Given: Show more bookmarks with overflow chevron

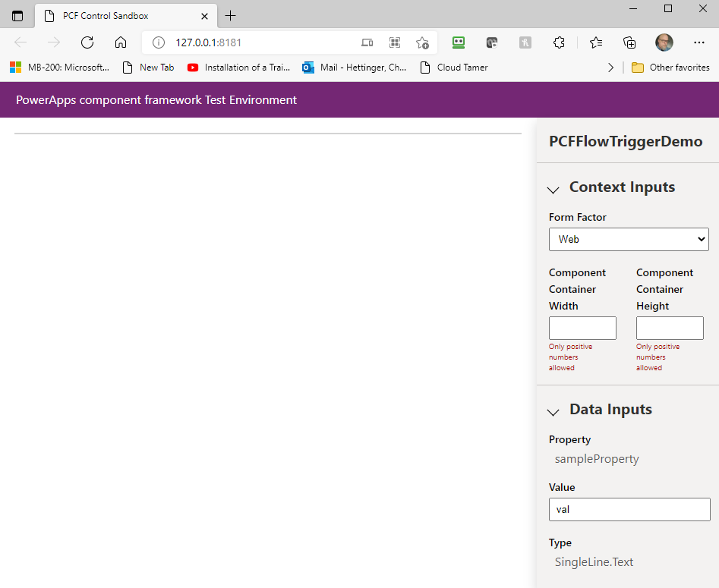Looking at the screenshot, I should [610, 68].
